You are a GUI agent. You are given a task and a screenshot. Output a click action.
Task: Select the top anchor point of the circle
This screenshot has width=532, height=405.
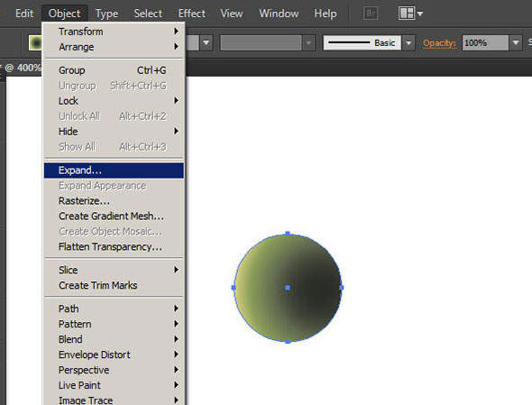[288, 234]
